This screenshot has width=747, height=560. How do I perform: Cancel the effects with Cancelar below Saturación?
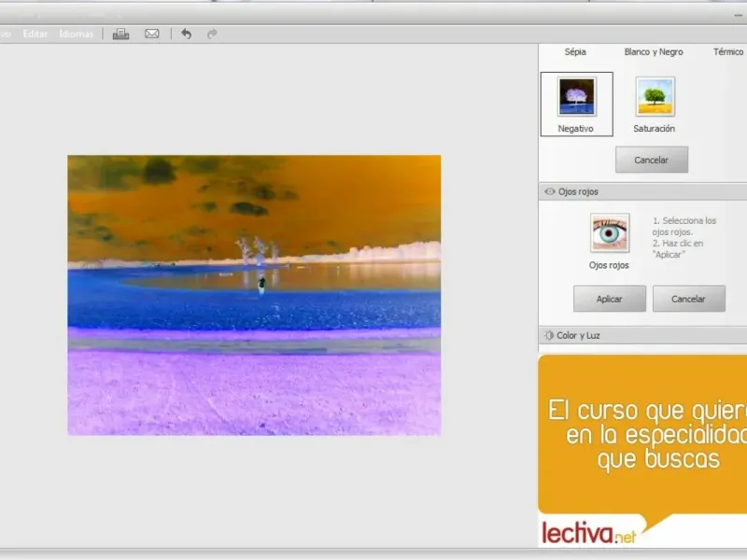651,160
